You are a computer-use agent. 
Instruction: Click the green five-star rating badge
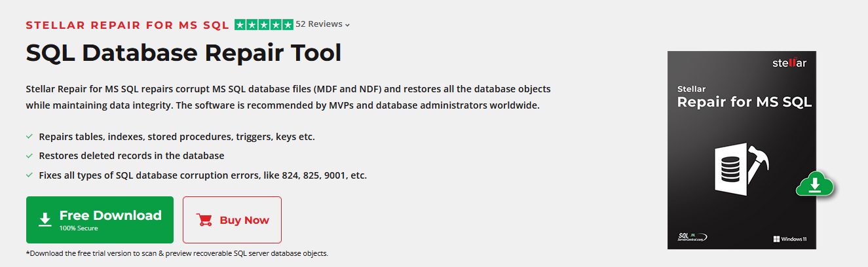coord(264,25)
